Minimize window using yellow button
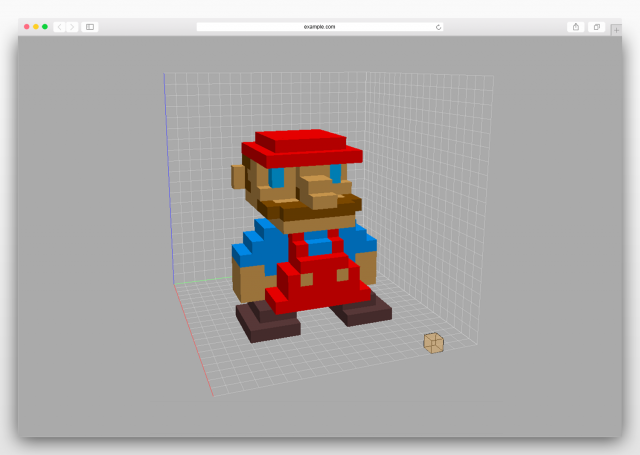The width and height of the screenshot is (640, 455). (36, 27)
